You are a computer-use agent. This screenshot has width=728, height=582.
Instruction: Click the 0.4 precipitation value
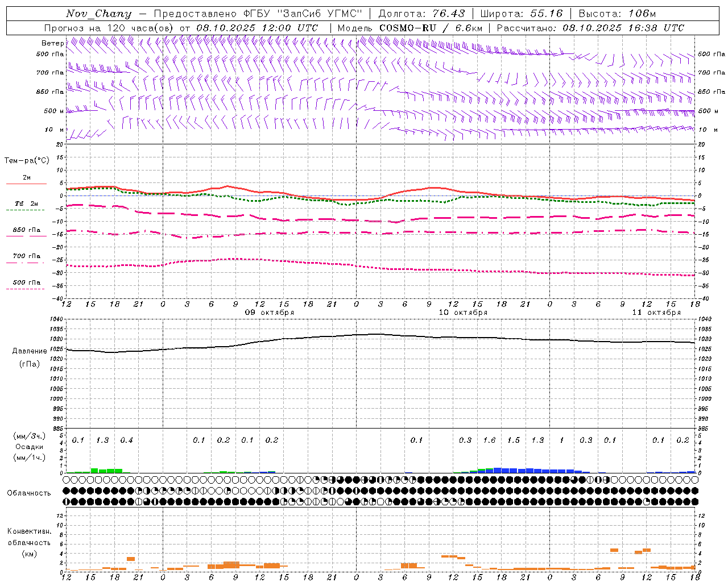(x=126, y=440)
